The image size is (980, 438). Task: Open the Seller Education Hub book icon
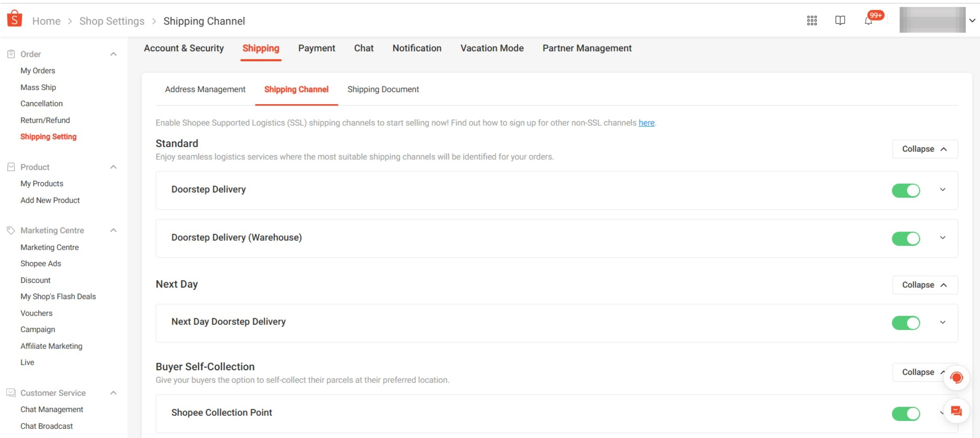point(840,21)
